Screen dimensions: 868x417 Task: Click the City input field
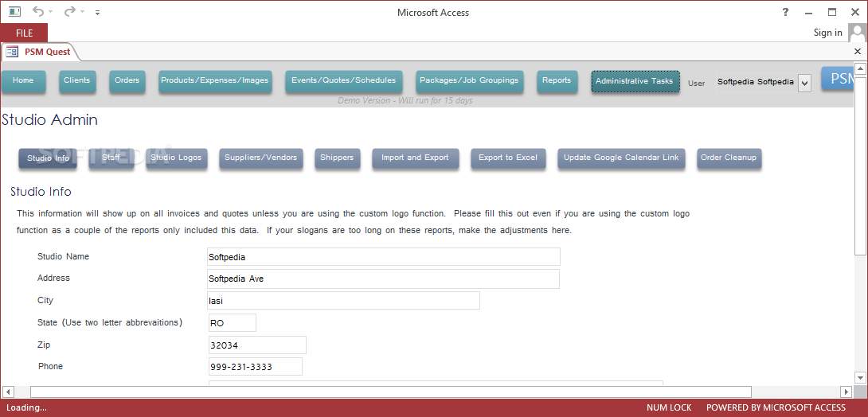343,300
